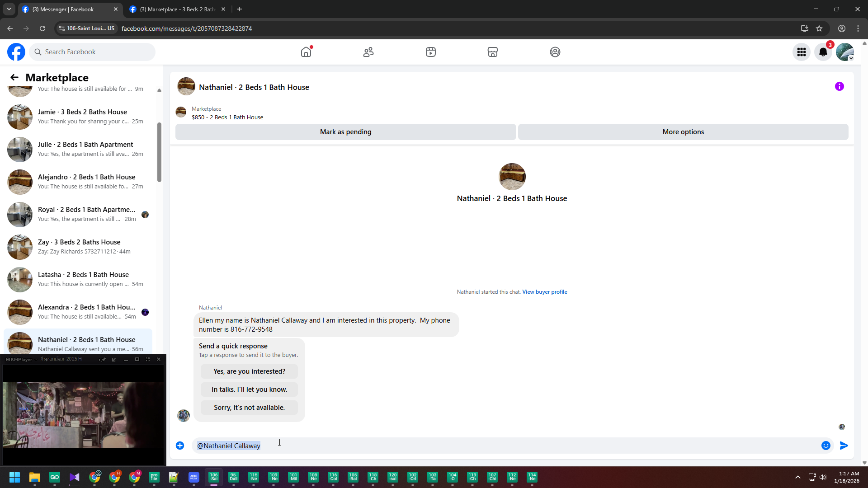Click the View buyer profile link
The height and width of the screenshot is (488, 868).
click(x=544, y=292)
